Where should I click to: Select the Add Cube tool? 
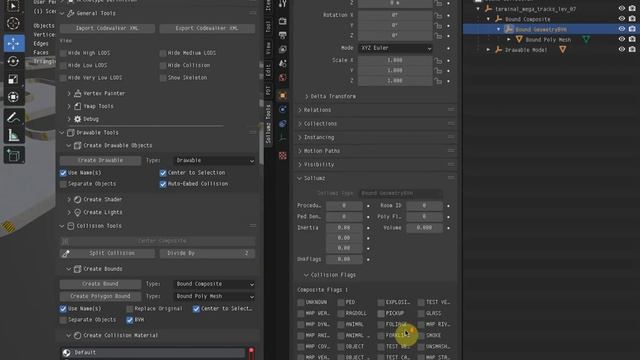pos(13,156)
